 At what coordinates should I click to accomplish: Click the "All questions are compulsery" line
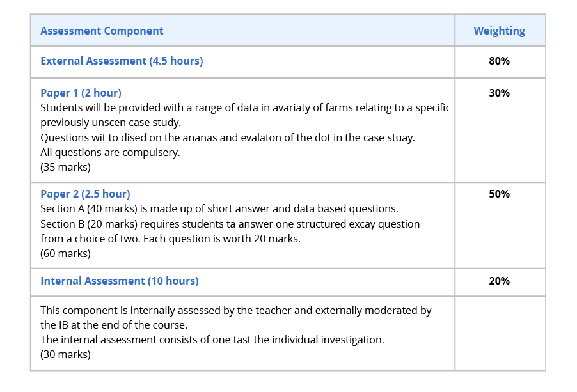click(x=110, y=152)
